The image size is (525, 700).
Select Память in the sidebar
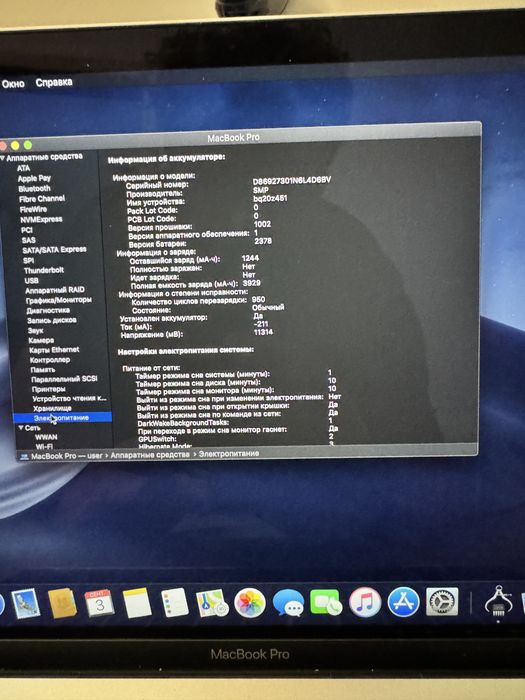(43, 370)
